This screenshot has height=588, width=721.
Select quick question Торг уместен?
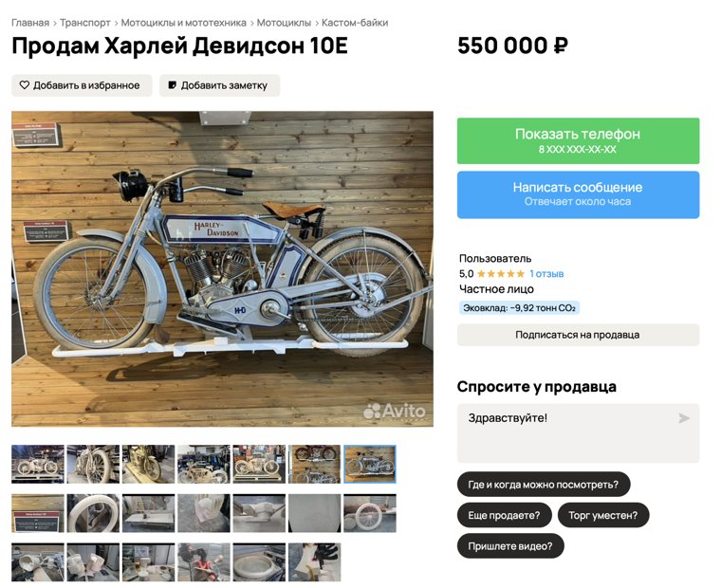pos(602,515)
